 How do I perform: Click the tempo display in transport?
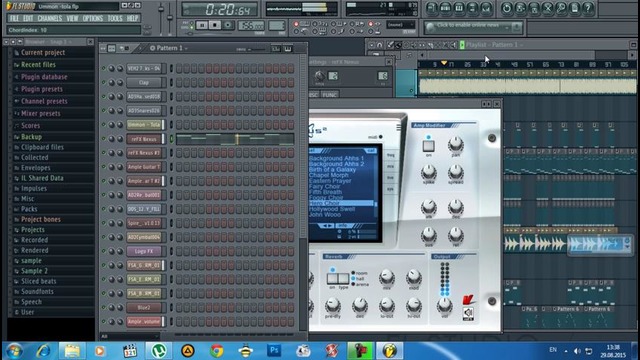click(251, 26)
